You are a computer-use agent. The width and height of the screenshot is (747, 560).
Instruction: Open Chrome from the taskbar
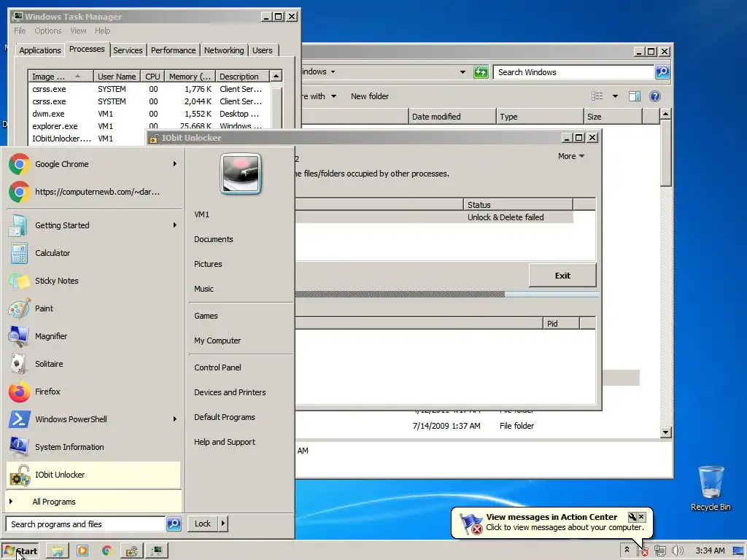(x=107, y=551)
